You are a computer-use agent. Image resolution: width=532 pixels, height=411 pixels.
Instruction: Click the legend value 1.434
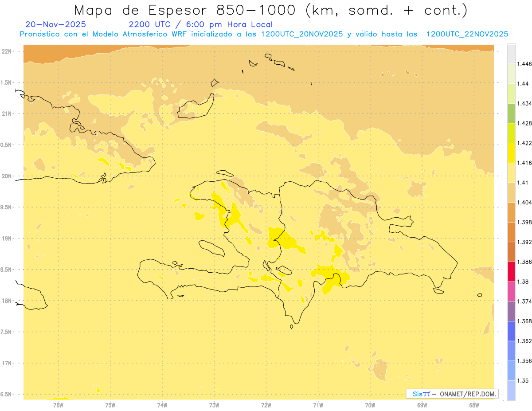click(x=524, y=103)
